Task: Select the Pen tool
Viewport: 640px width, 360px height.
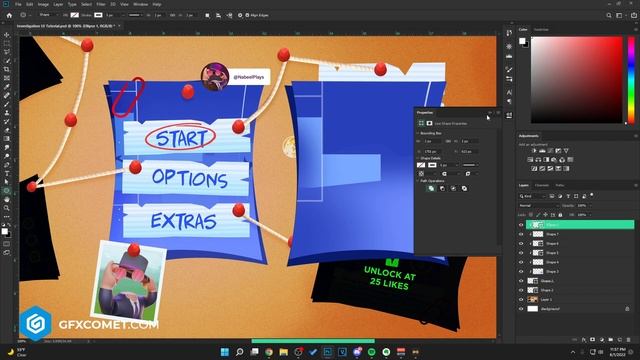Action: pos(7,165)
